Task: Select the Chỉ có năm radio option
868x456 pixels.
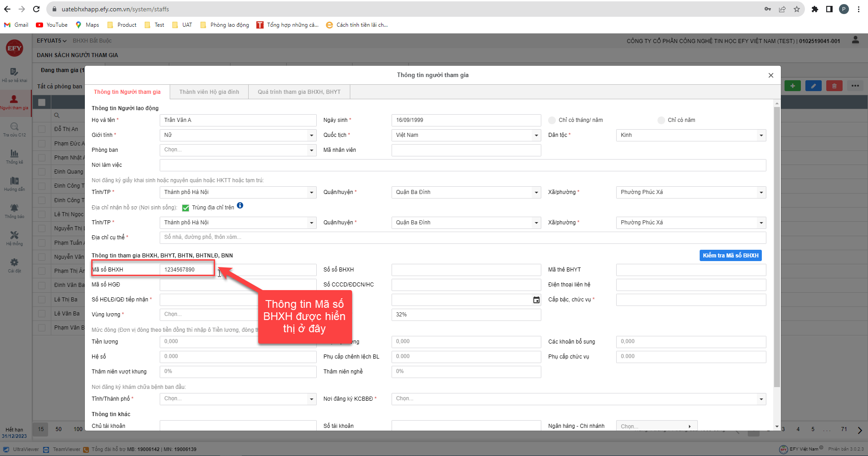Action: pyautogui.click(x=661, y=120)
